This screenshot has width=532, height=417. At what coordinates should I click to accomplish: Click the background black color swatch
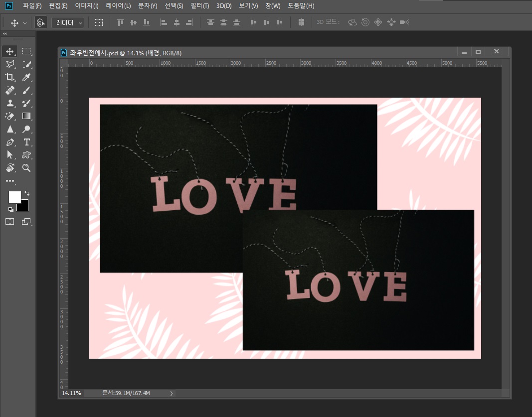(x=24, y=207)
